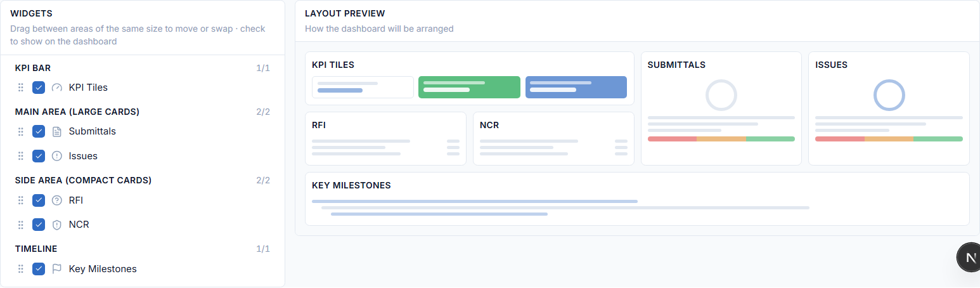Image resolution: width=980 pixels, height=288 pixels.
Task: Open the Next.js dev tools badge
Action: (x=970, y=258)
